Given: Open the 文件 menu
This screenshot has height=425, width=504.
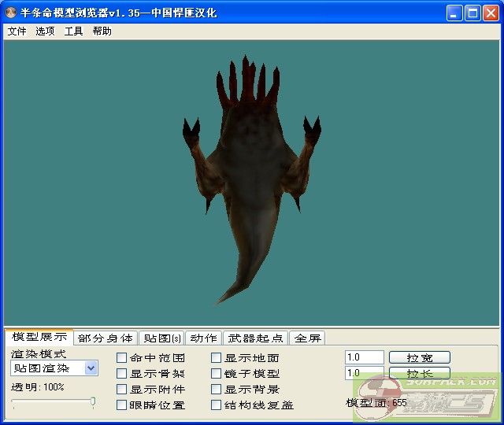Looking at the screenshot, I should 17,31.
